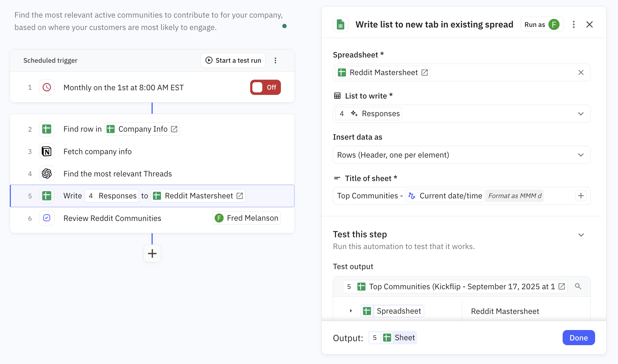
Task: Click the OpenAI icon on Find relevant Threads step
Action: pyautogui.click(x=47, y=174)
